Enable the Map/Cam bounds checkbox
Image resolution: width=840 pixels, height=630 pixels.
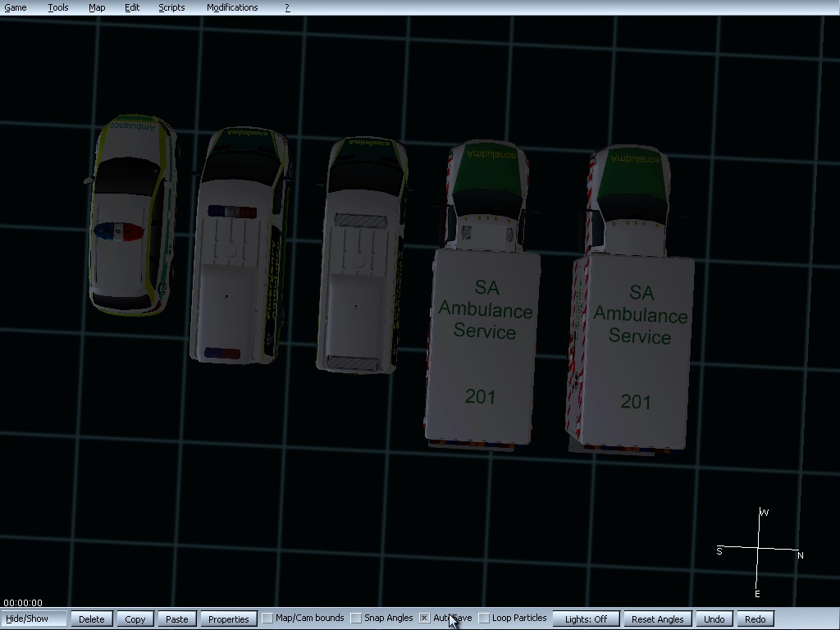coord(267,619)
